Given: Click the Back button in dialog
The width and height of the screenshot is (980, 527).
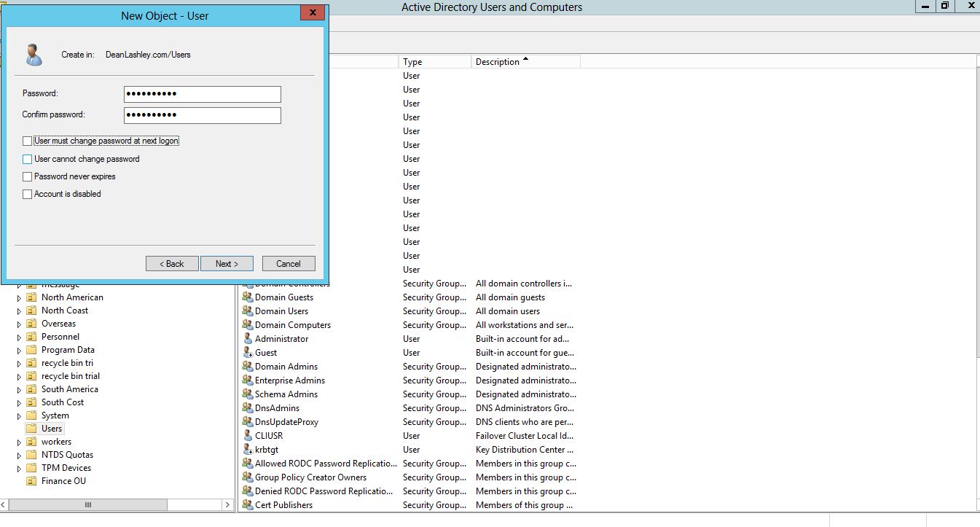Looking at the screenshot, I should pos(172,264).
